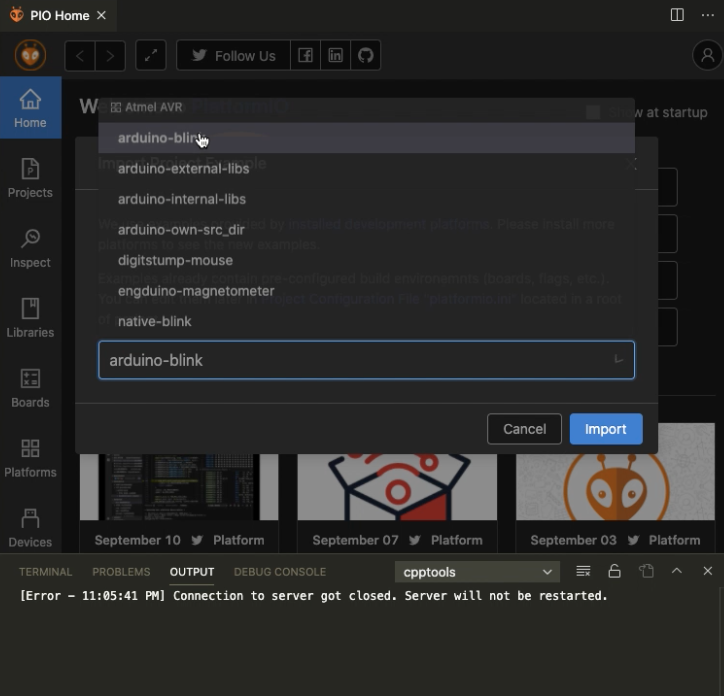Go forward with the right arrow

(110, 55)
